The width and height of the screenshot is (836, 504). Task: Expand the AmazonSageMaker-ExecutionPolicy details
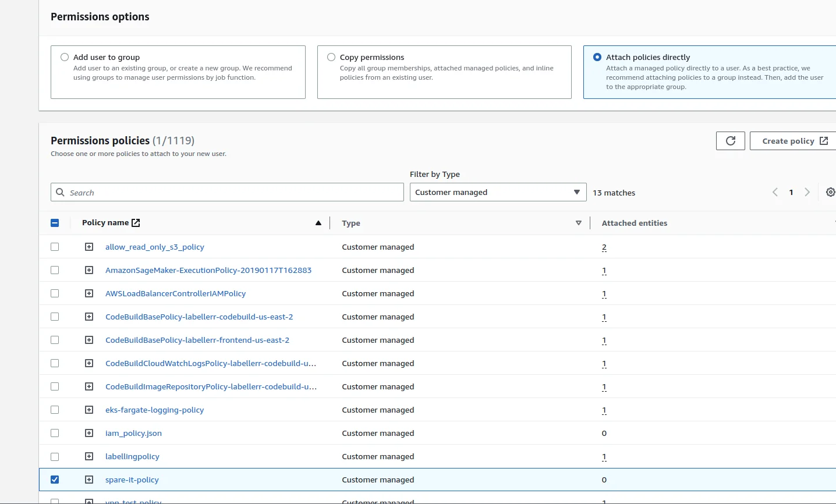(x=89, y=270)
